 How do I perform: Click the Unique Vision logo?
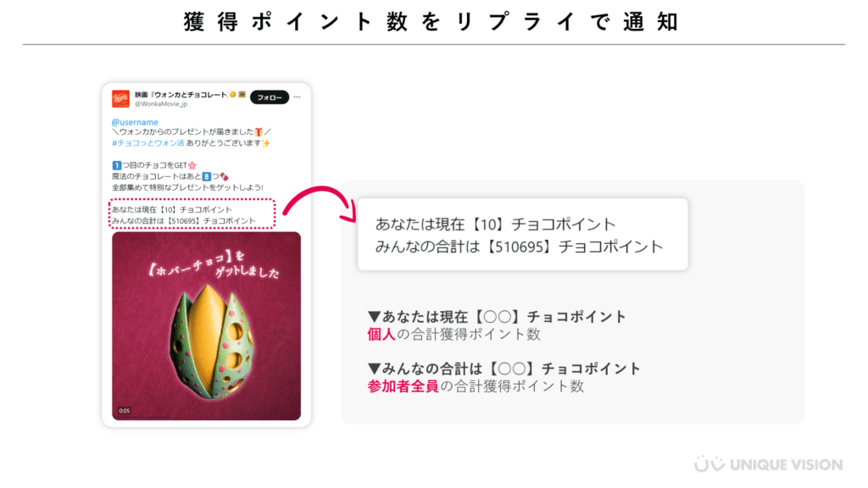point(768,464)
